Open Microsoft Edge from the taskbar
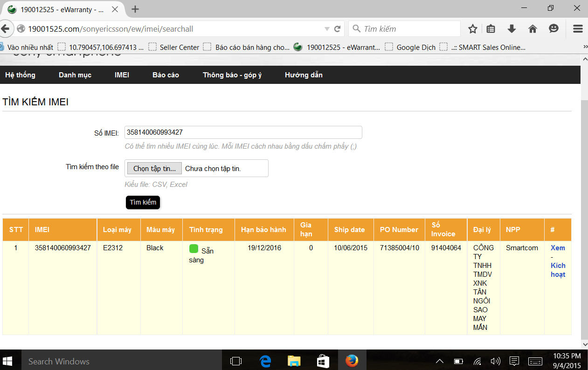Screen dimensions: 588x370 [x=265, y=361]
